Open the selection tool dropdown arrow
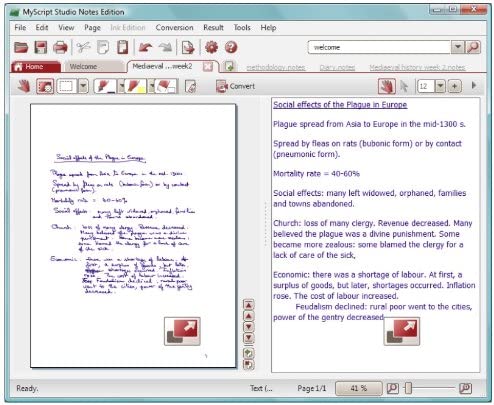The image size is (494, 405). tap(83, 86)
